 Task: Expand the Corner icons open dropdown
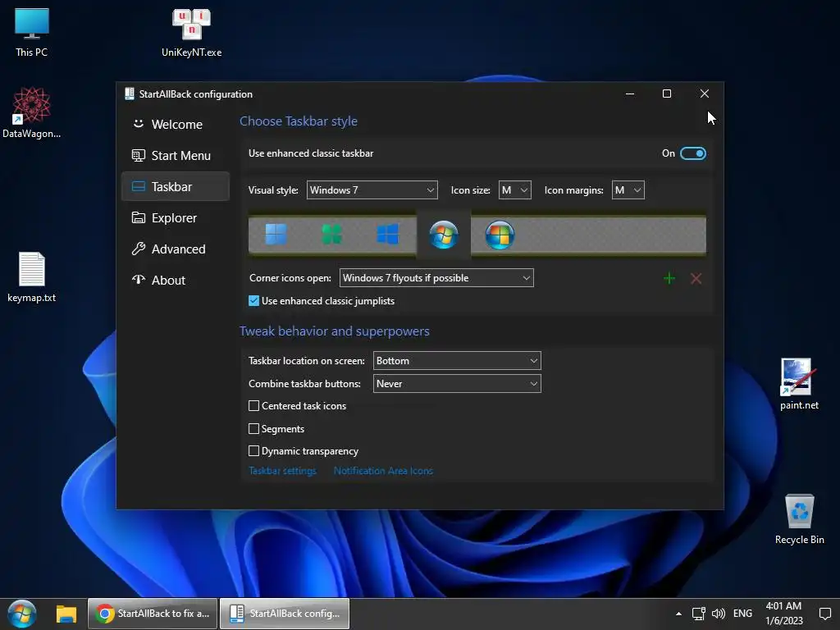(x=436, y=278)
